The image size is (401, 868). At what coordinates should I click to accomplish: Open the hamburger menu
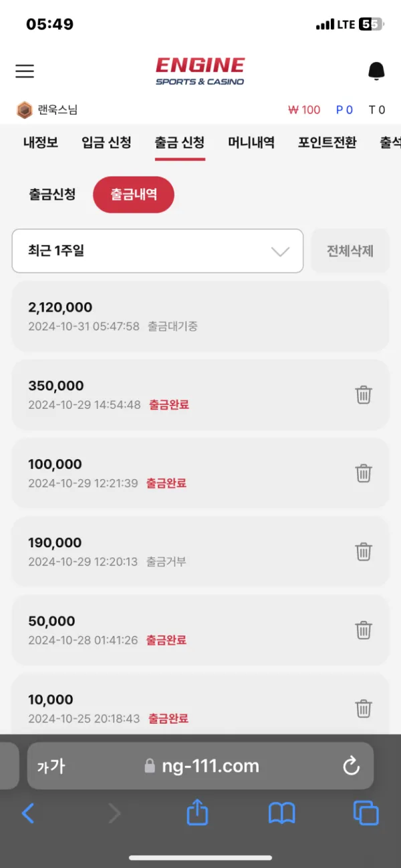(x=25, y=71)
